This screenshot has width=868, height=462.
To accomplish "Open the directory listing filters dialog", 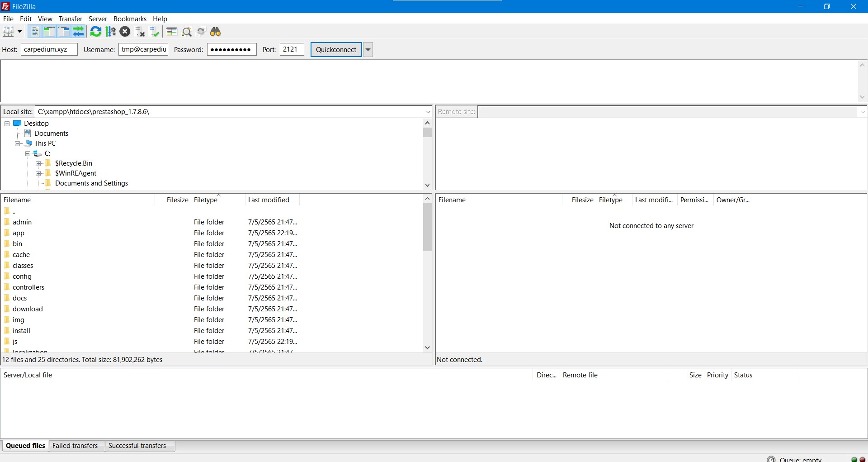I will coord(172,32).
